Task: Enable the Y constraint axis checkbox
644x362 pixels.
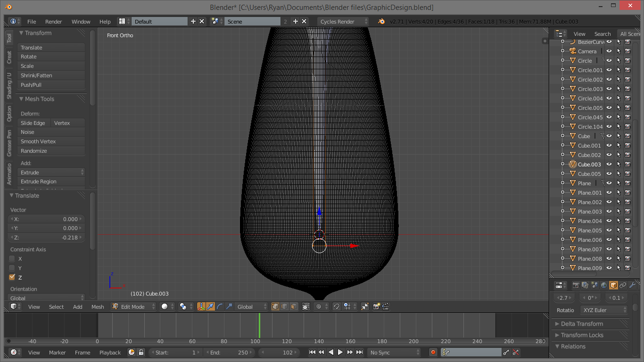Action: [12, 268]
